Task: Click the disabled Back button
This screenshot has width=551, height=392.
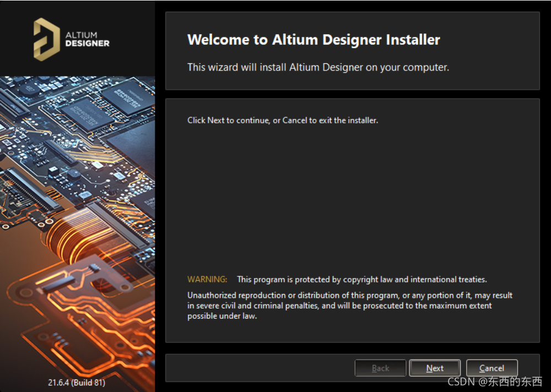Action: tap(380, 368)
